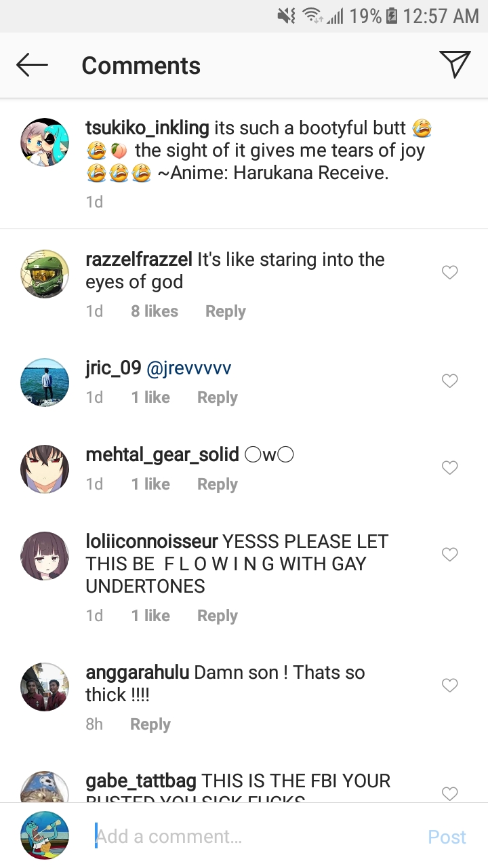Tap the back arrow in Comments header

[32, 65]
